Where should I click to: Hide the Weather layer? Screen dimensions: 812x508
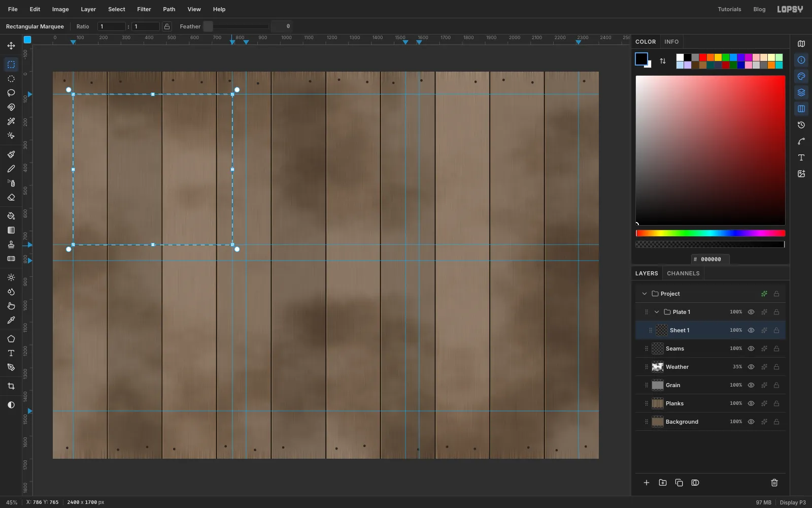[x=751, y=367]
